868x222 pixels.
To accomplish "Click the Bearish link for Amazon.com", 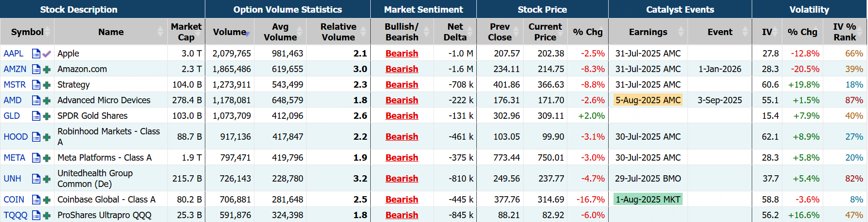I will 402,69.
